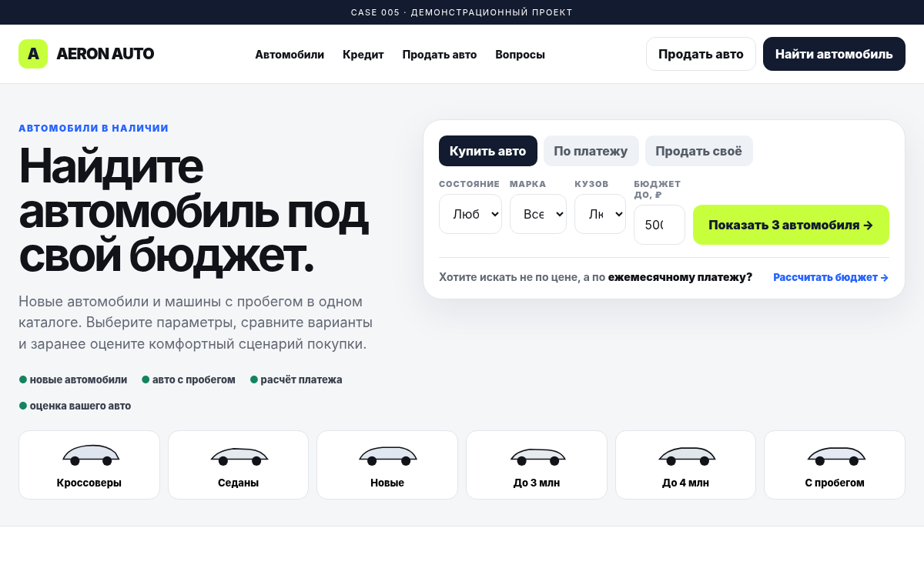
Task: Expand the Состояние dropdown
Action: [470, 214]
